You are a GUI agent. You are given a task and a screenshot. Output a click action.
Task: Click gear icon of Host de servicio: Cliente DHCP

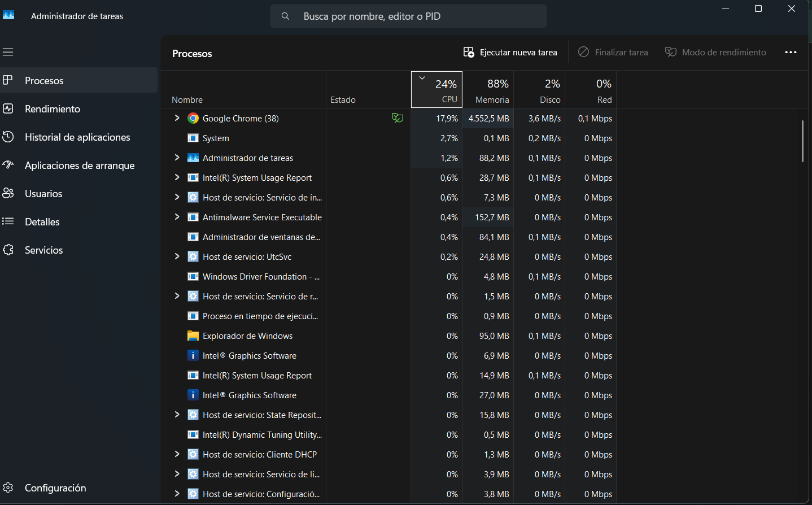[x=193, y=454]
